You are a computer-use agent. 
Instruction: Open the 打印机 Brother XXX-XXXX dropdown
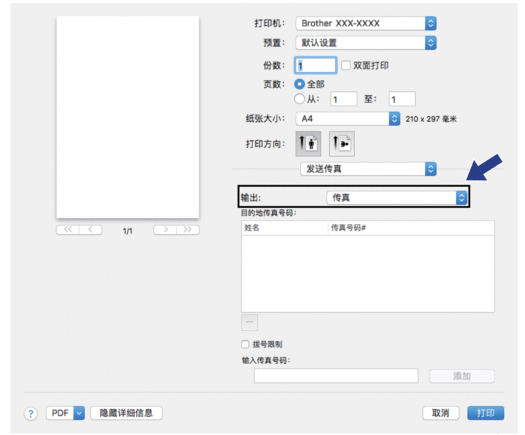366,23
